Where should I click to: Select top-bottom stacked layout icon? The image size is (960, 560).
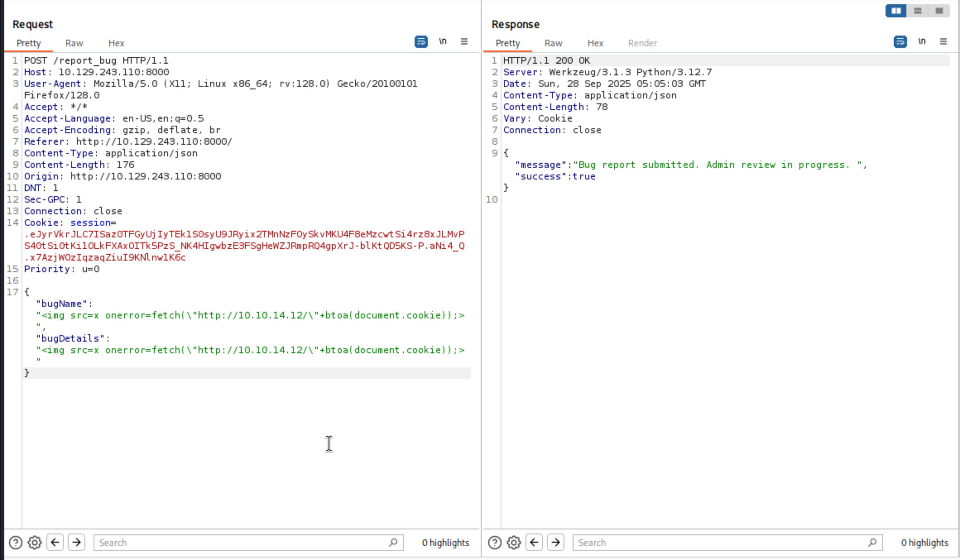click(917, 11)
